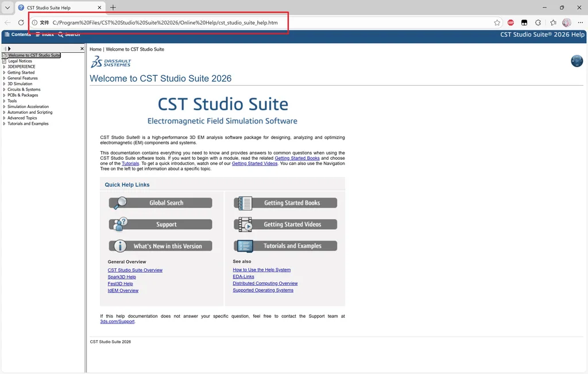Image resolution: width=588 pixels, height=374 pixels.
Task: Click the browser back arrow
Action: point(7,22)
